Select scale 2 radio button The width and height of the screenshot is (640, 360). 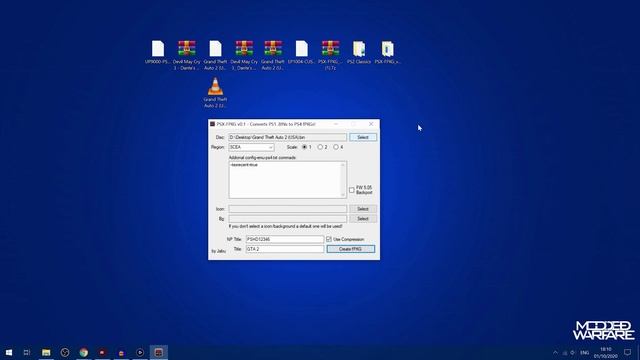coord(320,147)
